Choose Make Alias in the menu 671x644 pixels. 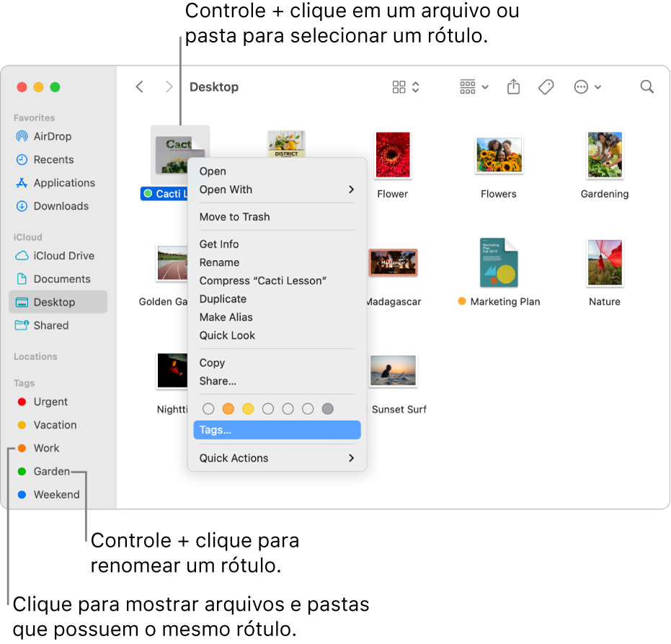277,317
